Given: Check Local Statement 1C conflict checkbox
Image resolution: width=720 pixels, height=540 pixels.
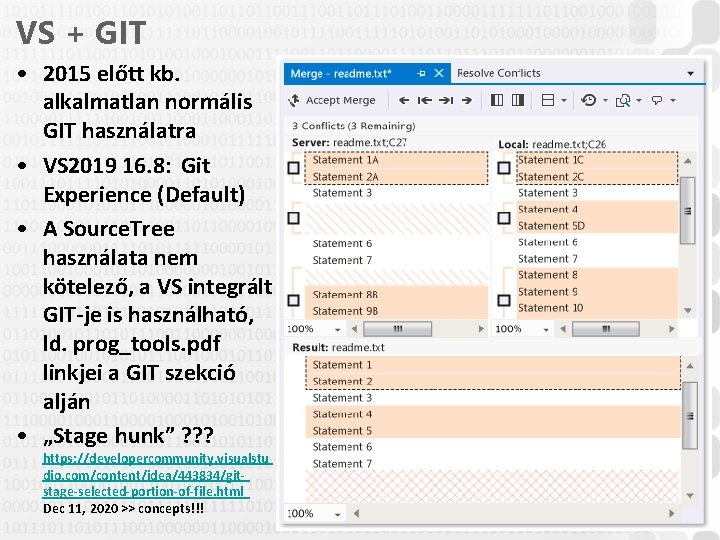Looking at the screenshot, I should [x=504, y=168].
